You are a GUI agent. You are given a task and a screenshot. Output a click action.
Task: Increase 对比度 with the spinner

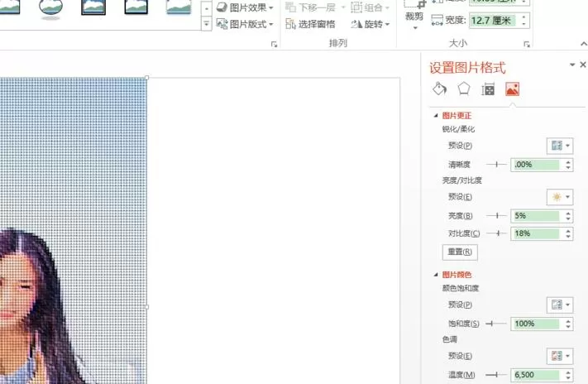click(x=568, y=231)
